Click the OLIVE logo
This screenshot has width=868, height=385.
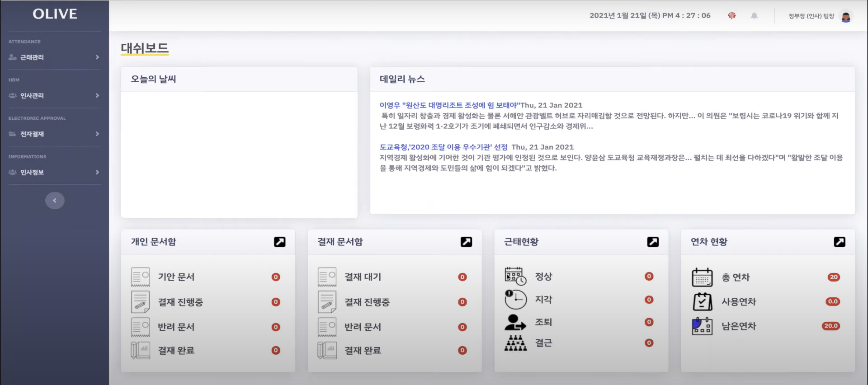click(x=55, y=14)
